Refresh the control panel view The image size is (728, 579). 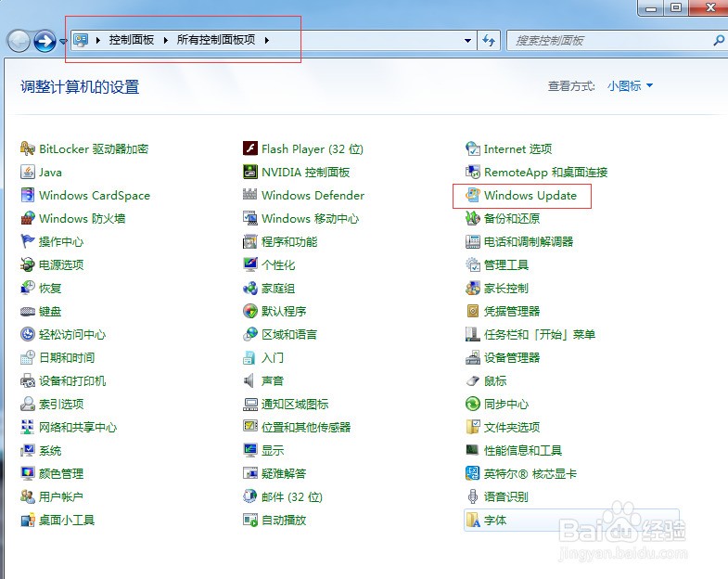(x=489, y=41)
